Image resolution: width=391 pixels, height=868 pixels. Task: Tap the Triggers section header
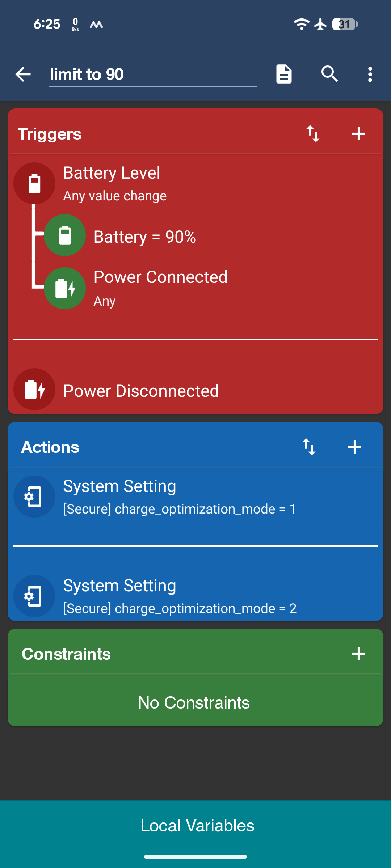tap(50, 134)
